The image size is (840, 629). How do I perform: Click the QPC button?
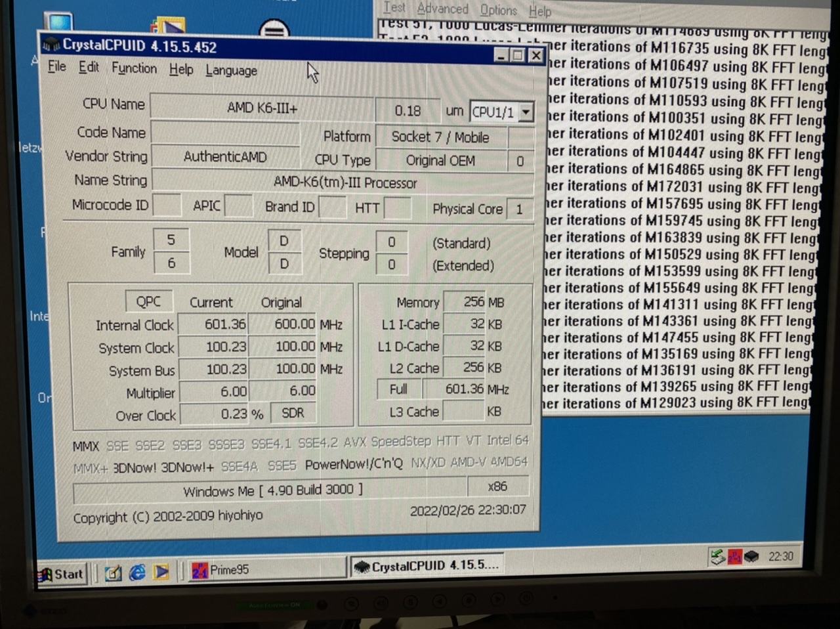click(148, 301)
